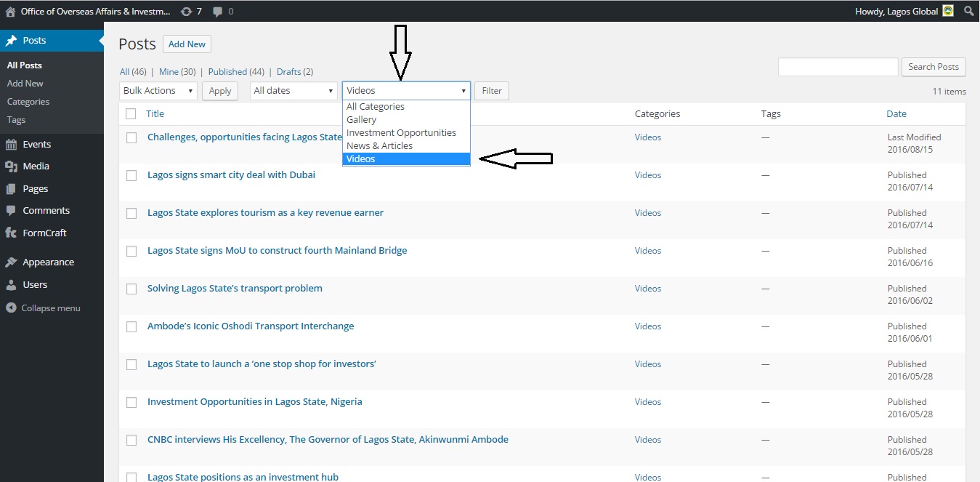Check the box for Lagos signs smart city deal

(x=131, y=175)
